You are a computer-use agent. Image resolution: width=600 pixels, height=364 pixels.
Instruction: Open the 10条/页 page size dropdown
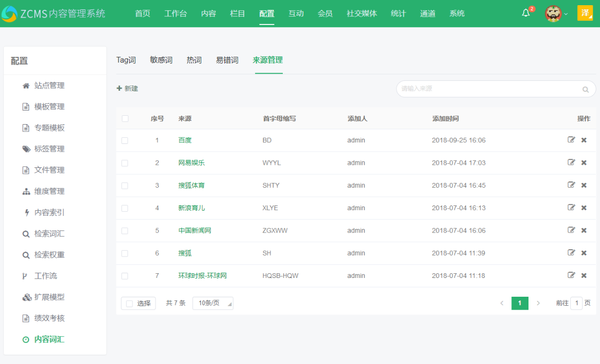pyautogui.click(x=212, y=303)
